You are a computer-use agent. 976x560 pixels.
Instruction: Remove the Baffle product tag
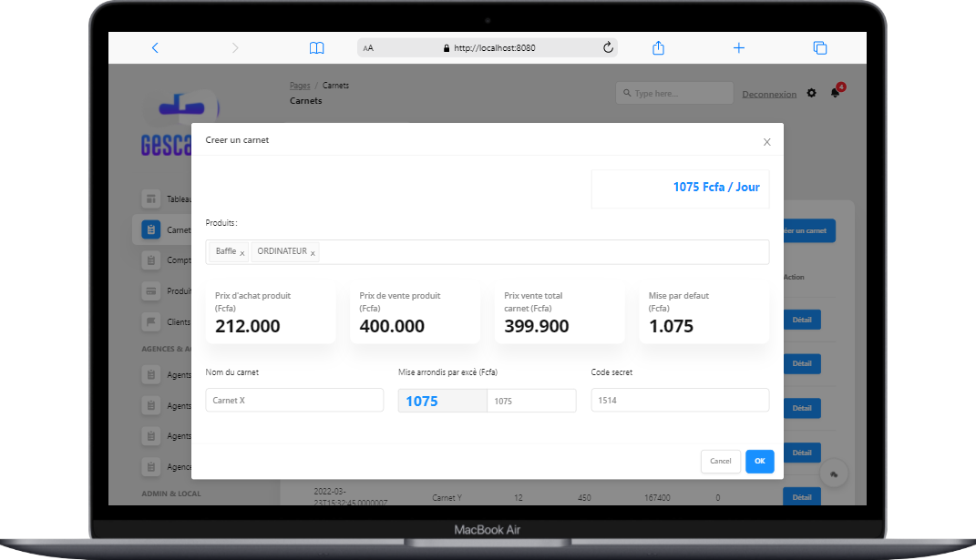tap(242, 253)
